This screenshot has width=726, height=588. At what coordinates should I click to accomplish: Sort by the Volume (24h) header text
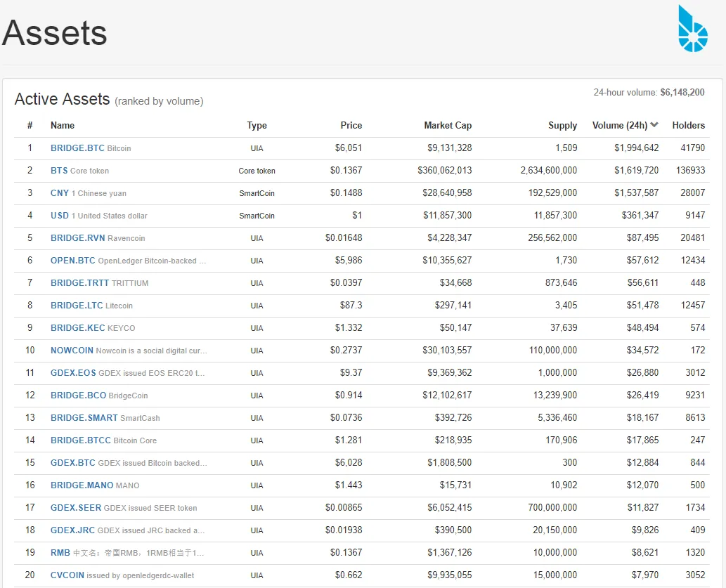[x=620, y=126]
